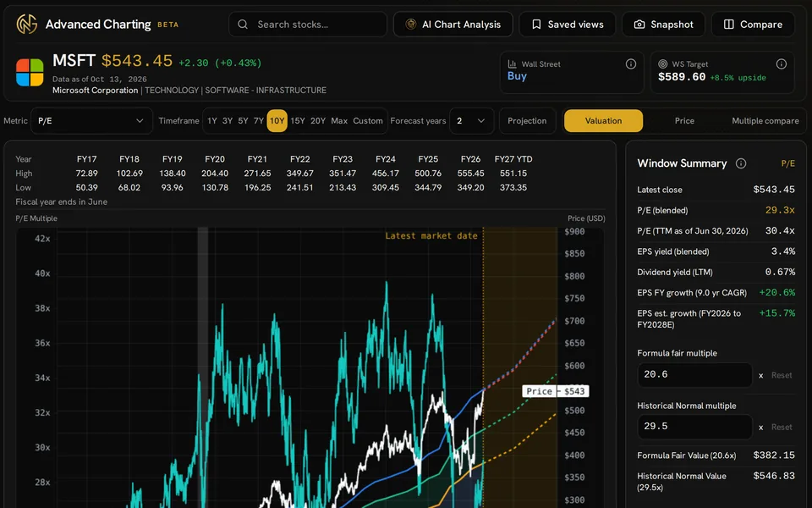Click the AI Chart Analysis icon

click(411, 25)
